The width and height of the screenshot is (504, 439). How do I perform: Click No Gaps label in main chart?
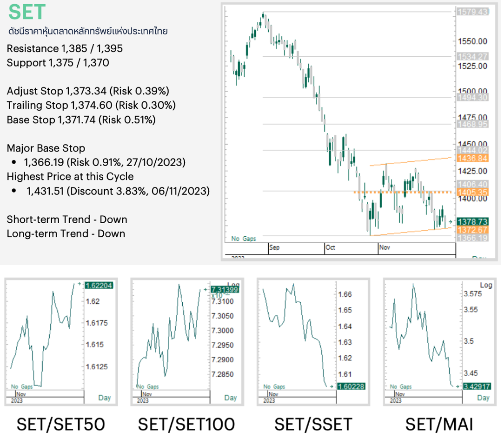pyautogui.click(x=244, y=239)
